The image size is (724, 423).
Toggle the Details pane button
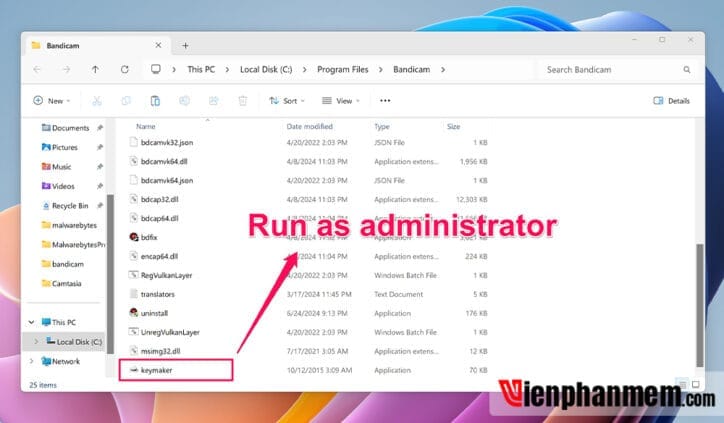pos(671,101)
